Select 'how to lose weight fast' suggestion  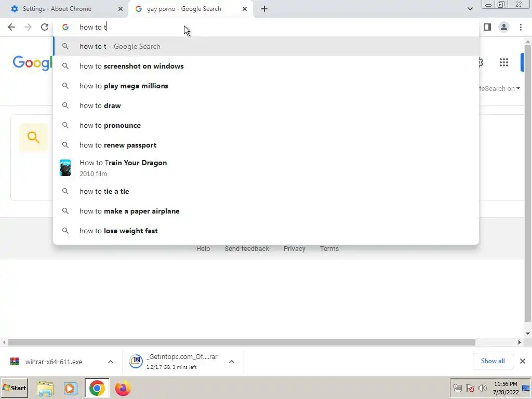[266, 231]
